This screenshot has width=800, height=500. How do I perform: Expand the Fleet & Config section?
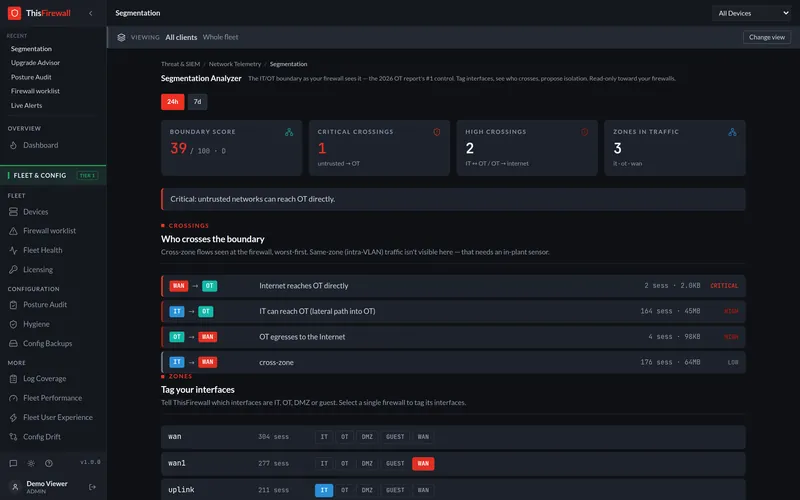(x=53, y=176)
